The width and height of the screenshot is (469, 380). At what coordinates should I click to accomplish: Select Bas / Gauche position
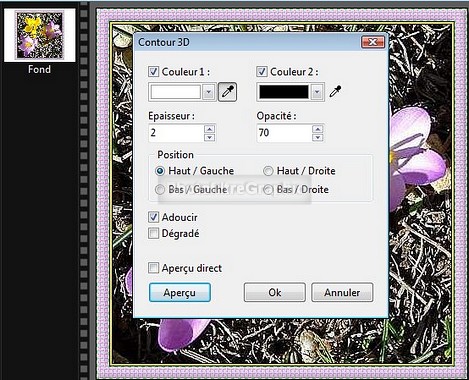pos(160,190)
